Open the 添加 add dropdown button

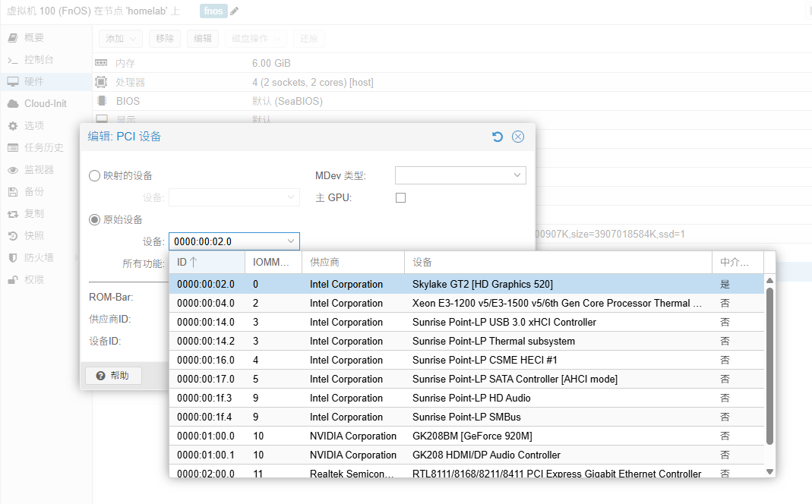pos(121,39)
